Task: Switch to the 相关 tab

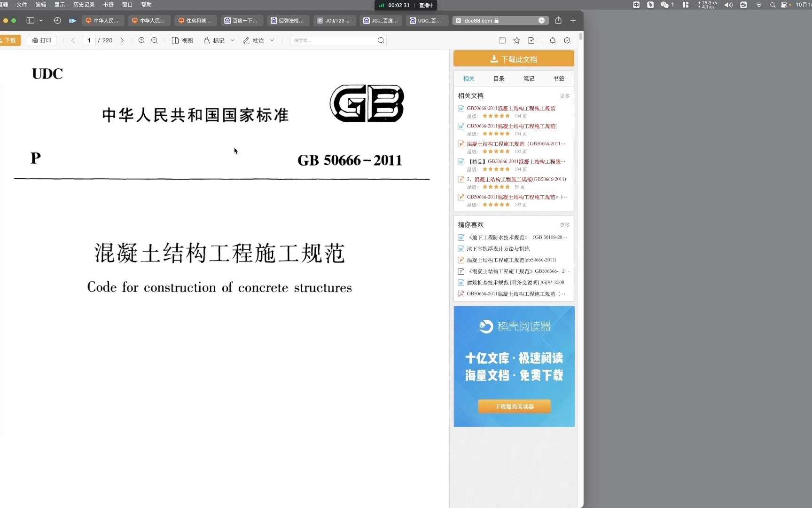Action: [469, 79]
